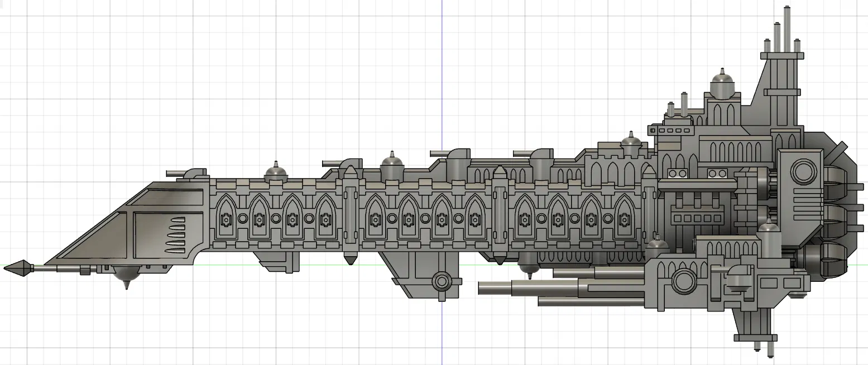Select the circular port on the ventral keel fin

point(442,281)
